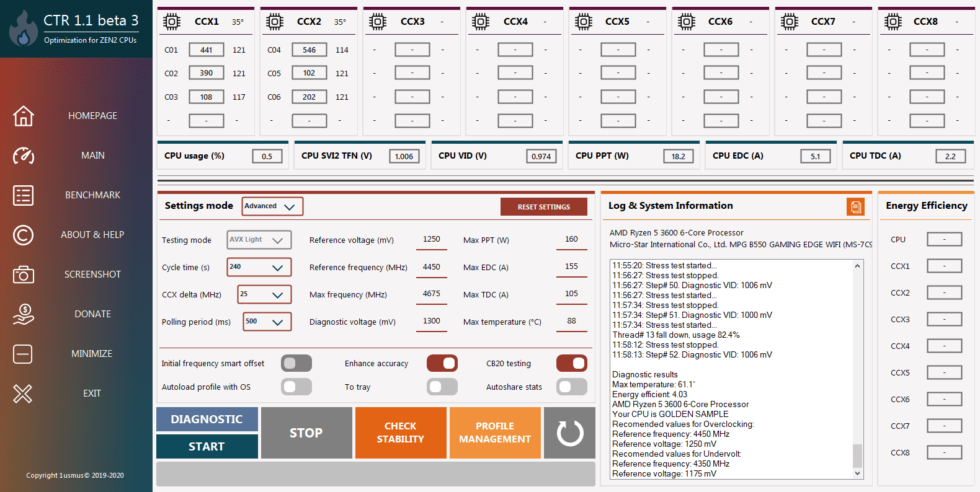Open ABOUT & HELP menu item
Screen dimensions: 980x492
(x=92, y=235)
